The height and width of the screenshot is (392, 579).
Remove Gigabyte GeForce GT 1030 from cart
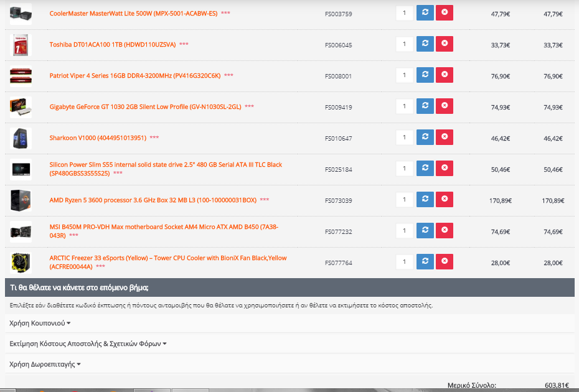point(445,106)
